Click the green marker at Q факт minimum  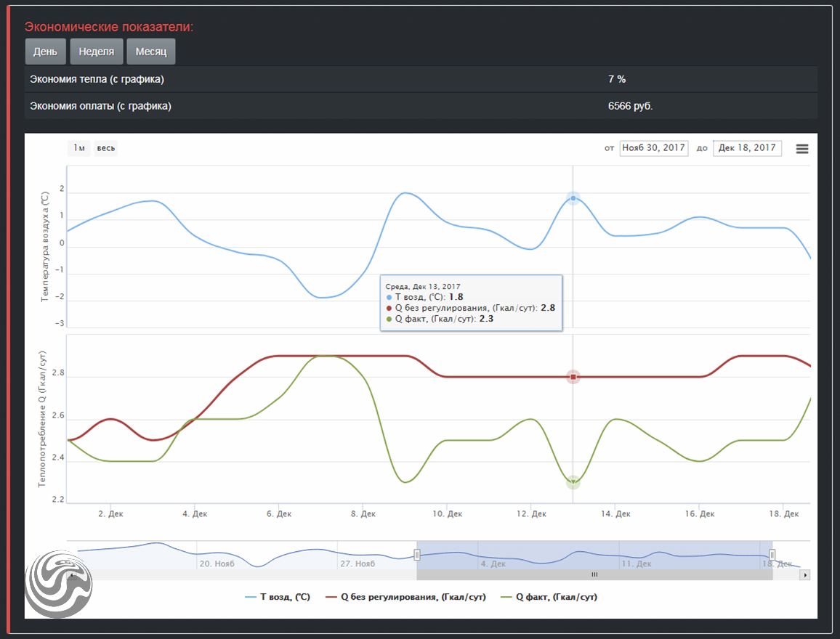[573, 482]
